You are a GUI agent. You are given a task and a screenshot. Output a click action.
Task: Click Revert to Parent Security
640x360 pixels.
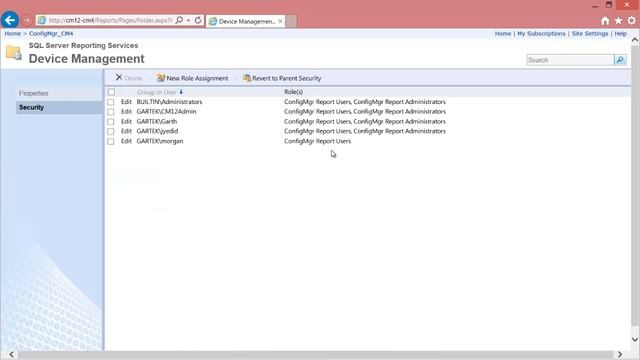pyautogui.click(x=282, y=78)
